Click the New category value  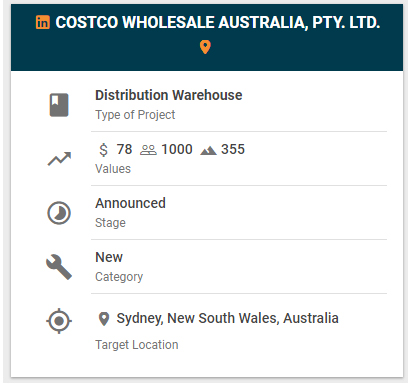click(109, 257)
